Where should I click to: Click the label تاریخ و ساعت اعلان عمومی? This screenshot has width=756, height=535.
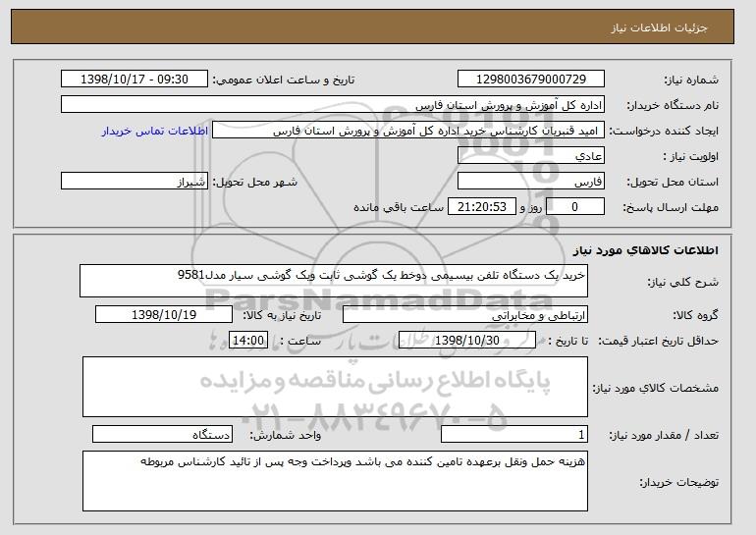tap(284, 80)
